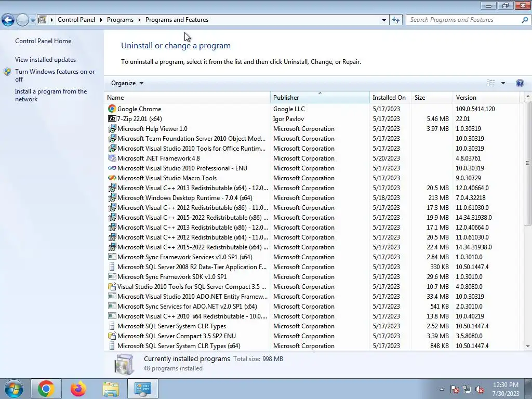This screenshot has height=399, width=532.
Task: Click the search magnifier icon
Action: [x=524, y=20]
